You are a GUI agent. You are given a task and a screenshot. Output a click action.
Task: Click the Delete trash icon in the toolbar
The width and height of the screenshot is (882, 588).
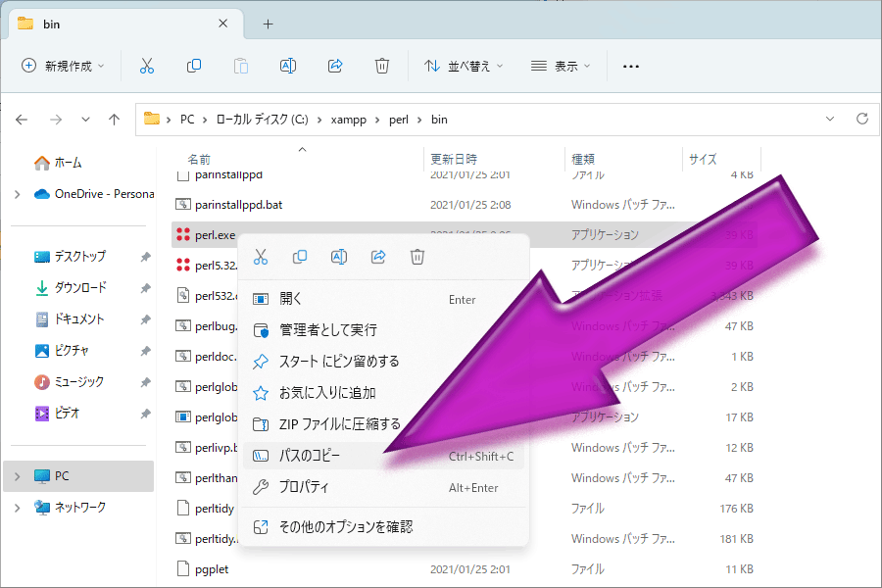382,66
